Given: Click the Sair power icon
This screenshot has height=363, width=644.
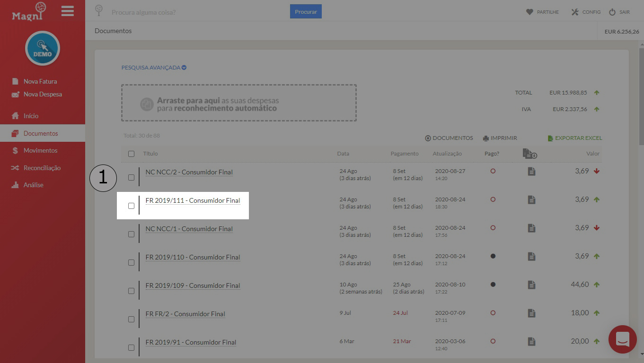Looking at the screenshot, I should (x=612, y=12).
